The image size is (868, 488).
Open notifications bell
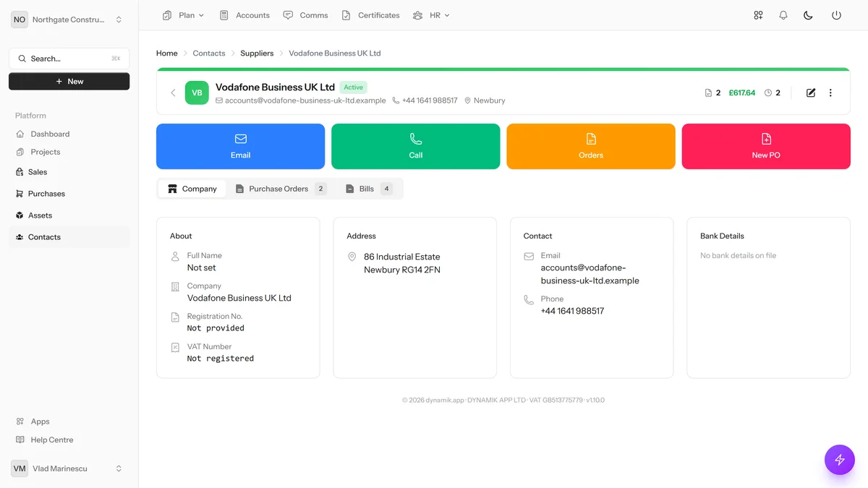tap(783, 15)
